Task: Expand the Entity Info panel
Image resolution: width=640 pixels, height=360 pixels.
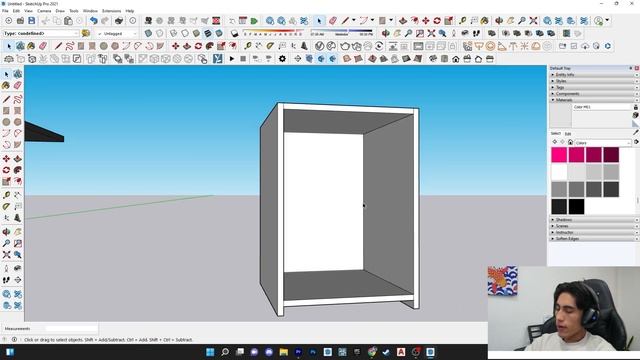Action: pyautogui.click(x=593, y=75)
